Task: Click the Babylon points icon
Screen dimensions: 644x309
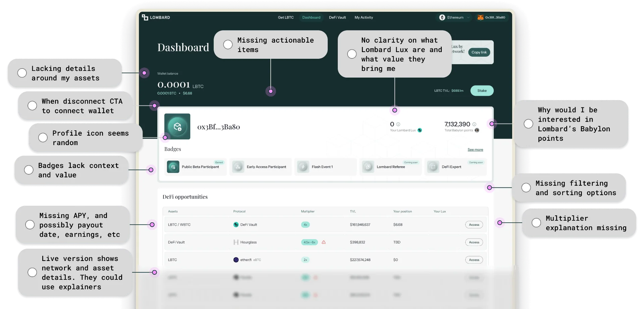Action: [477, 130]
